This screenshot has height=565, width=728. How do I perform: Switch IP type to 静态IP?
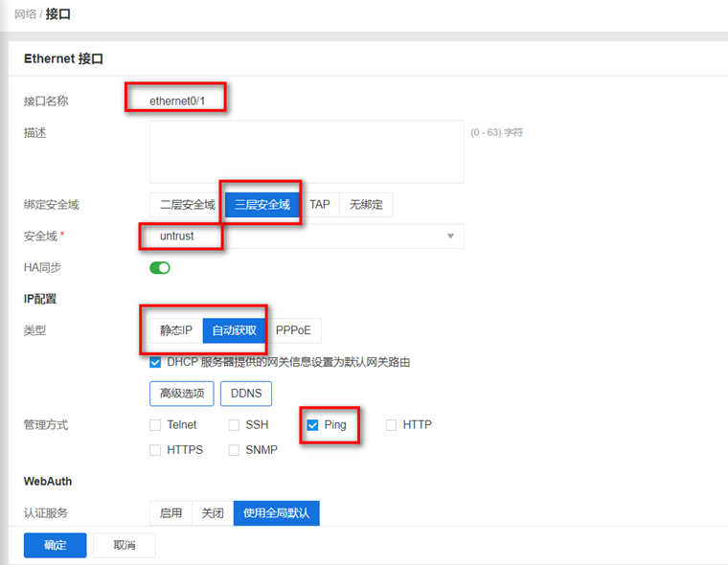[176, 330]
